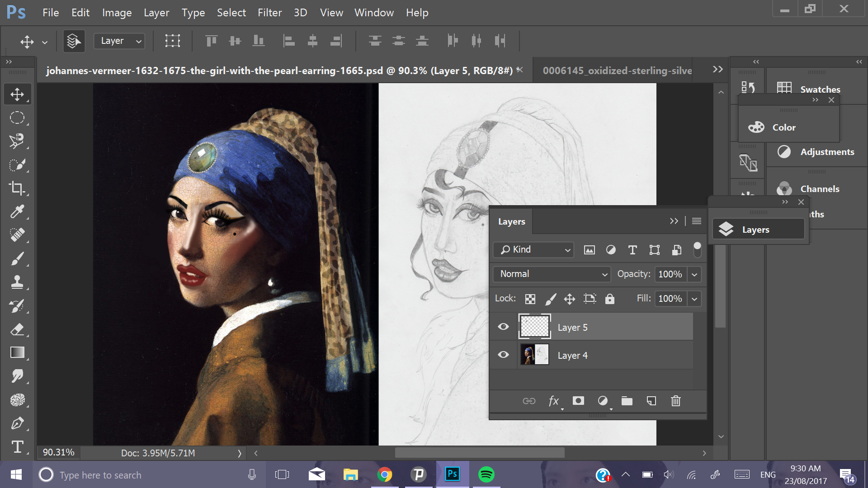
Task: Click Layer 4 thumbnail
Action: click(x=534, y=355)
